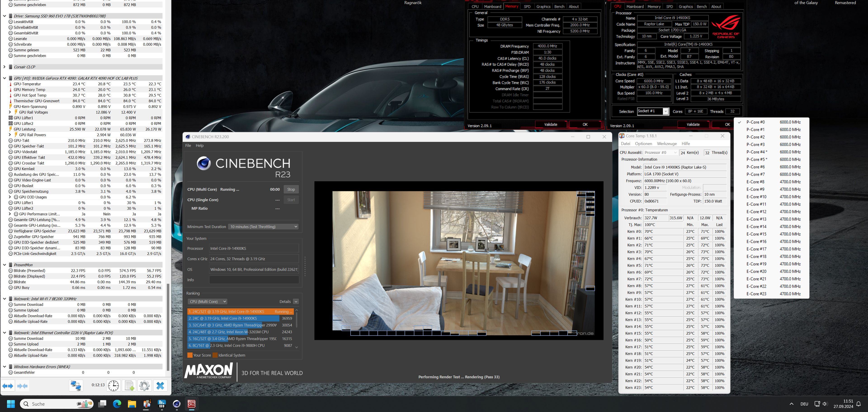The image size is (868, 412).
Task: Collapse NVIDIA GeForce RTX 4090 GPU section
Action: (4, 78)
